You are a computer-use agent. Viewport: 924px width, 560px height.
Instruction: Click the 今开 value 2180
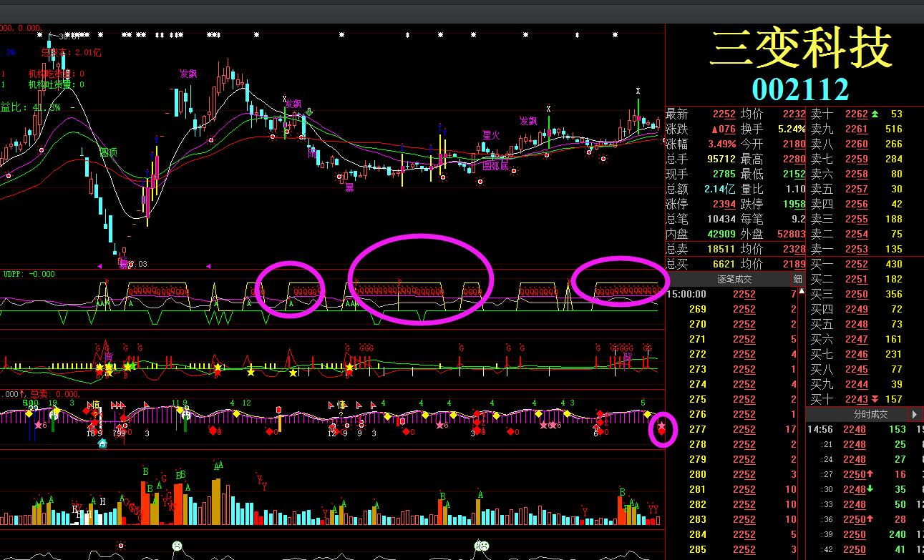pyautogui.click(x=794, y=144)
